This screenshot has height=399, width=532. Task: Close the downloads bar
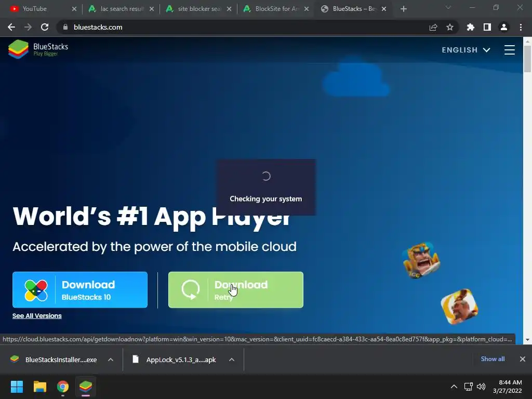click(x=523, y=359)
